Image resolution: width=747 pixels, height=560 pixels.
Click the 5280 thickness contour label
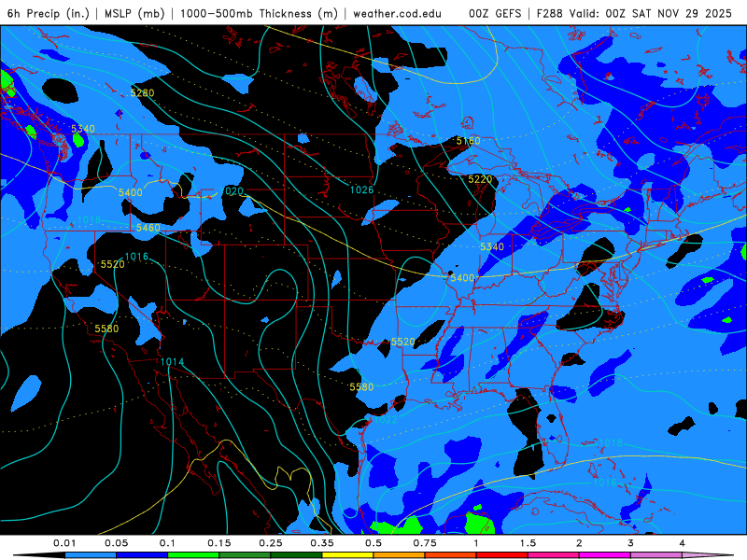(x=142, y=92)
